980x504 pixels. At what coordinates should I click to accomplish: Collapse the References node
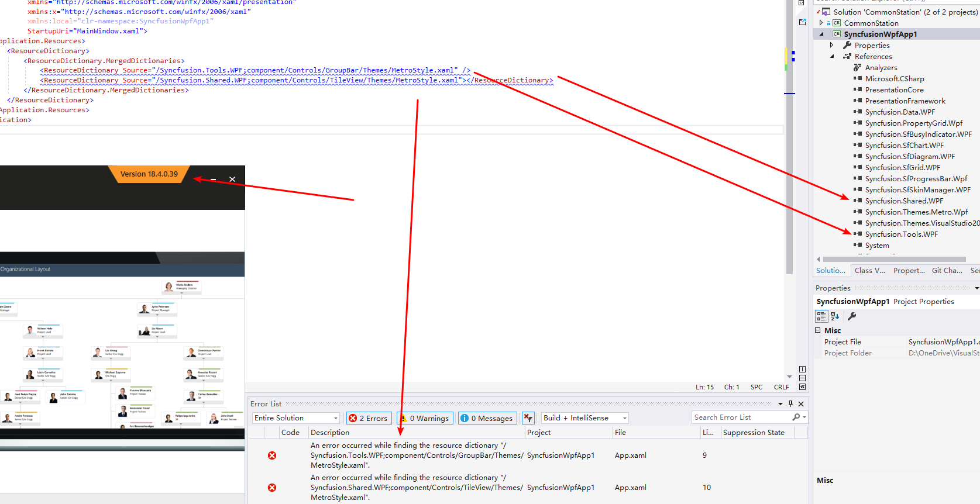[832, 56]
